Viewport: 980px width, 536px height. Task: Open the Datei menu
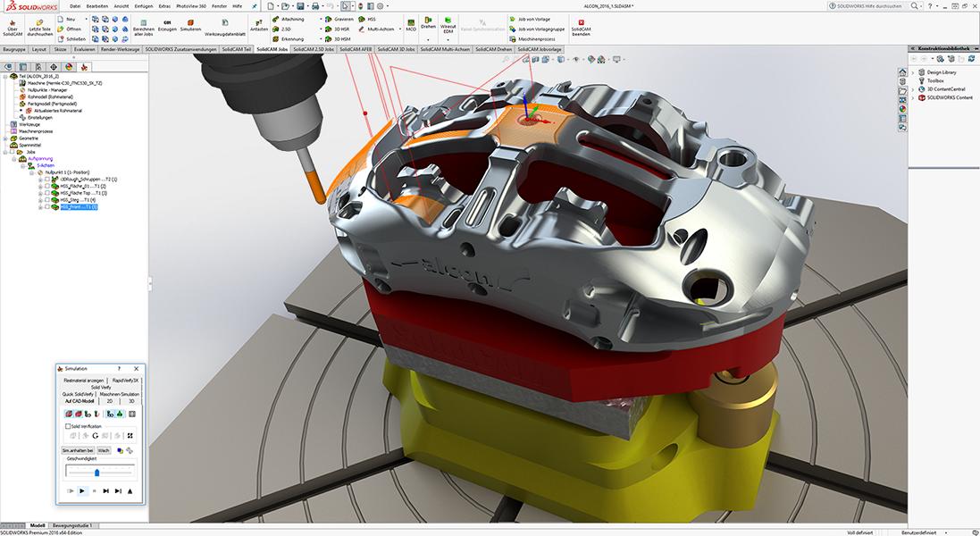tap(75, 6)
